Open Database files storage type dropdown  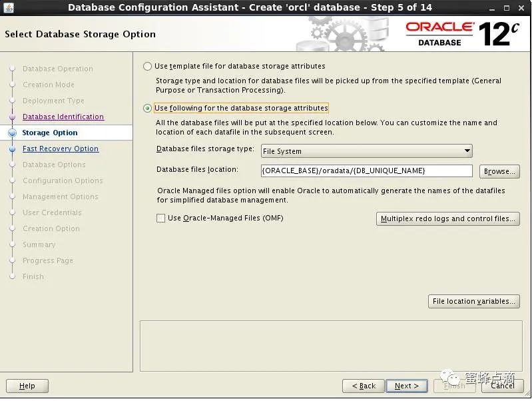point(366,151)
